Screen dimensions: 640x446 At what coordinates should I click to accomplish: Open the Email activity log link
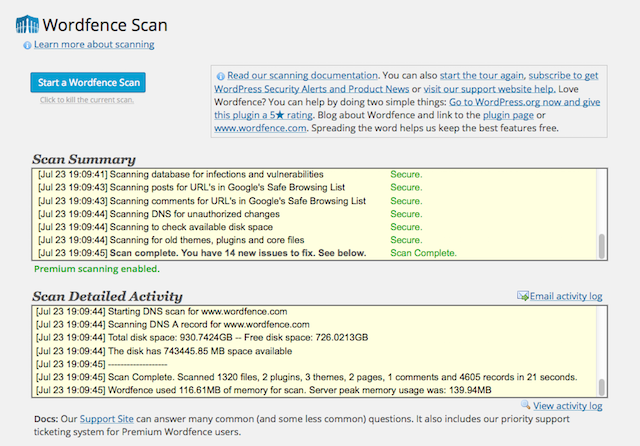566,296
